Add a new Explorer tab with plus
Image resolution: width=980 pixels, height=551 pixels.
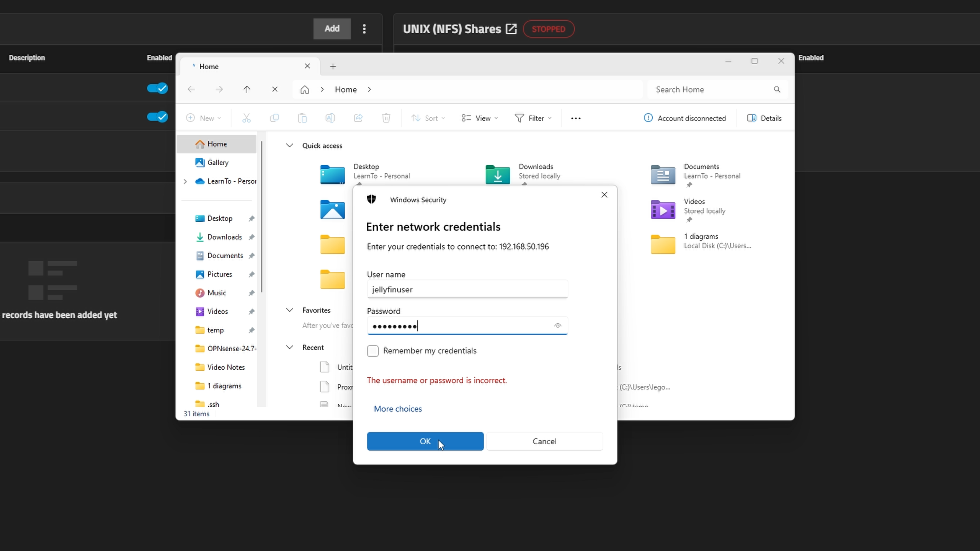click(x=333, y=67)
